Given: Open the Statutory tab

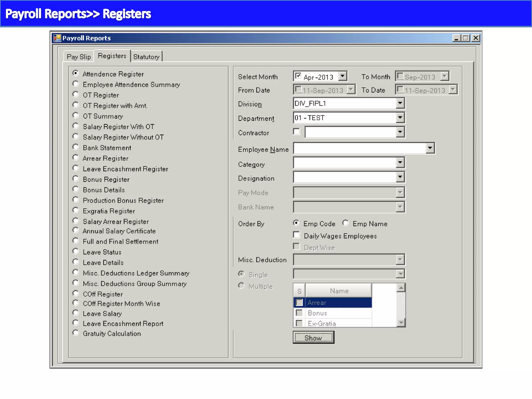Looking at the screenshot, I should 146,57.
